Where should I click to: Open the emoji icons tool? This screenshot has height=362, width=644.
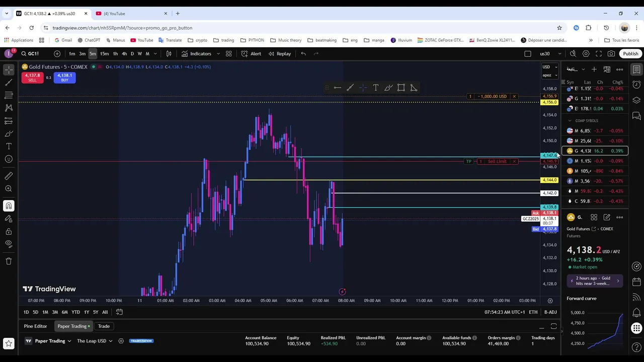pos(9,159)
